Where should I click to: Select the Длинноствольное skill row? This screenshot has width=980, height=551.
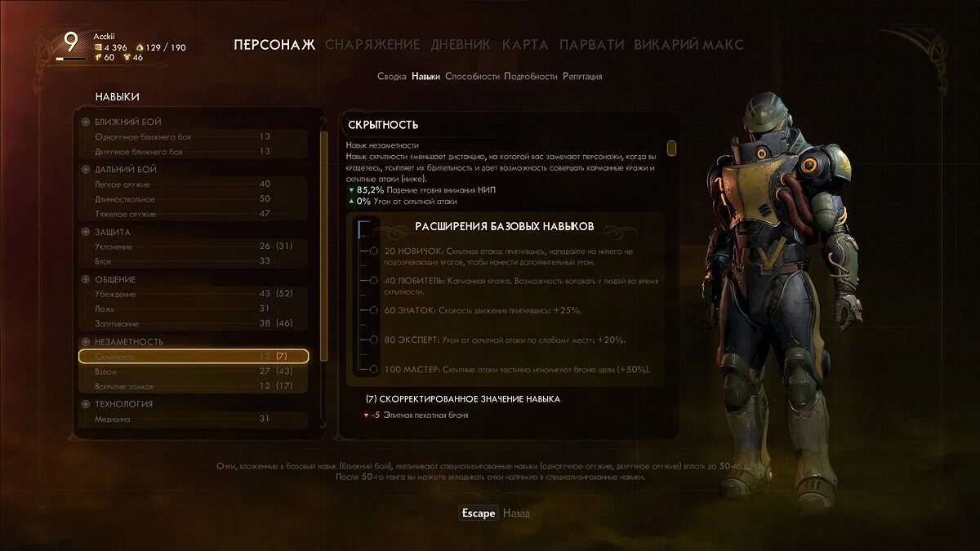tap(194, 199)
